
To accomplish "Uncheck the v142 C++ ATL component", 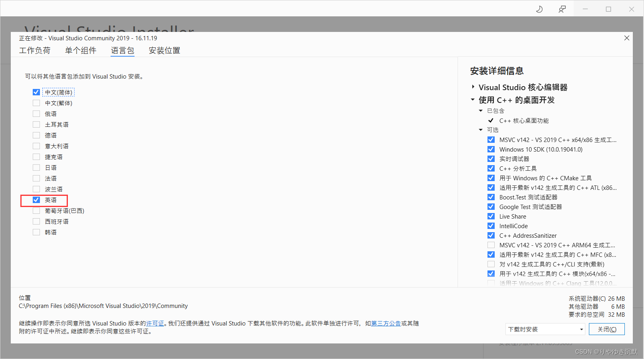I will click(491, 187).
